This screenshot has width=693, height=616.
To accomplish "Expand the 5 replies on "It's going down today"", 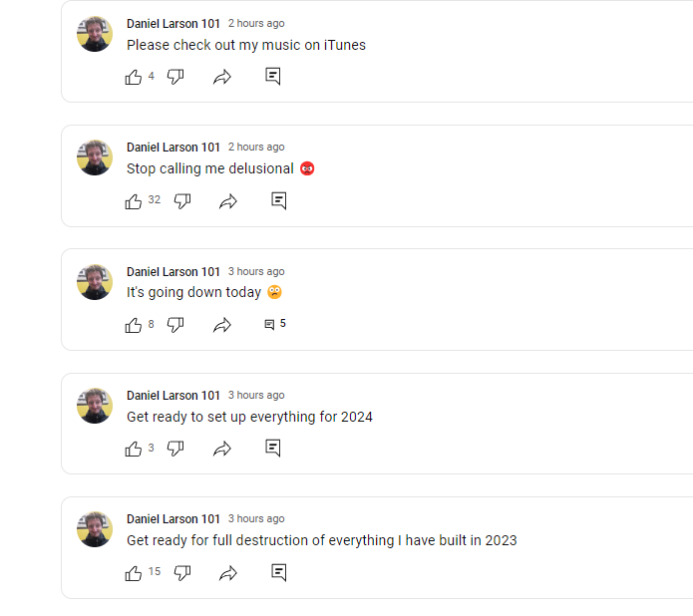I will click(x=274, y=324).
